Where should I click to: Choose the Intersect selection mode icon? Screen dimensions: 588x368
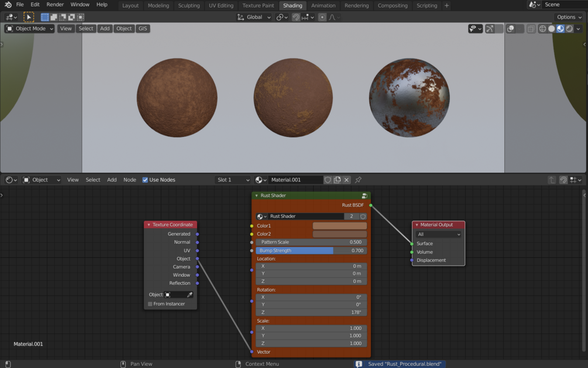click(x=81, y=17)
